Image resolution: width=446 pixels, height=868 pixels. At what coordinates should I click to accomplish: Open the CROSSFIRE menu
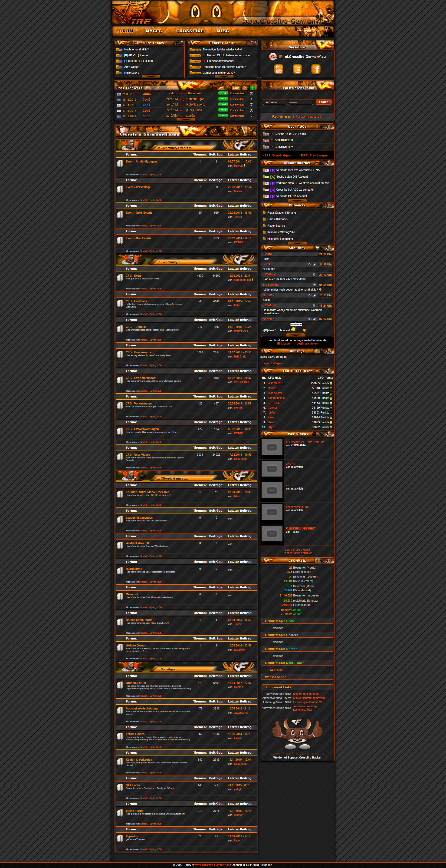pyautogui.click(x=190, y=31)
